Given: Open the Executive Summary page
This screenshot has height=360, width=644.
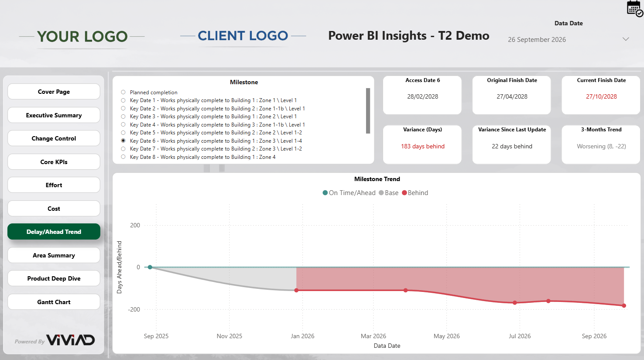Looking at the screenshot, I should 54,115.
